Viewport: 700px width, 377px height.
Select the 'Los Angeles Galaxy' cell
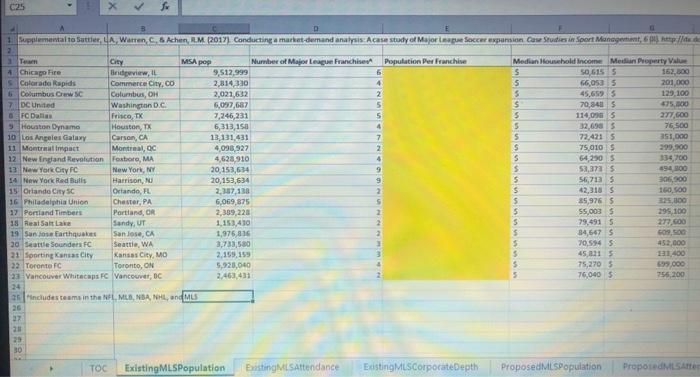[x=66, y=138]
